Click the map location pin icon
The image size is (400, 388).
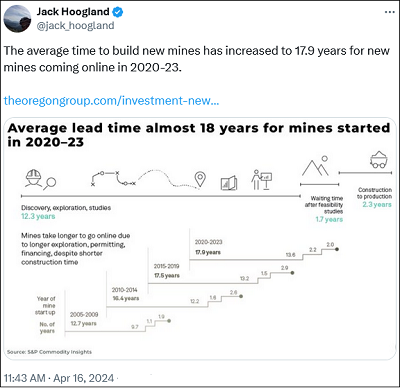pyautogui.click(x=200, y=180)
